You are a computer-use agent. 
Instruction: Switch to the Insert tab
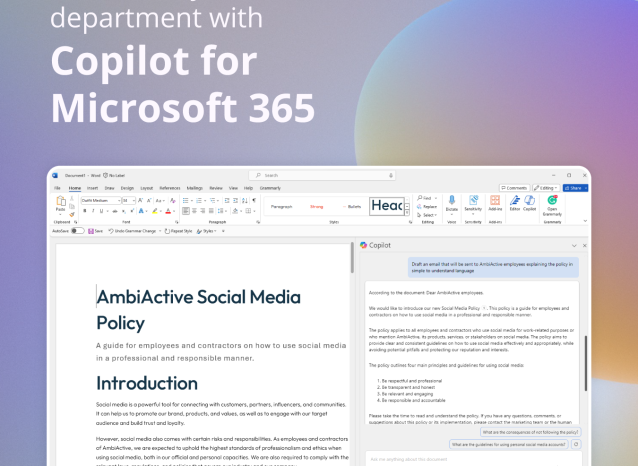(x=92, y=187)
